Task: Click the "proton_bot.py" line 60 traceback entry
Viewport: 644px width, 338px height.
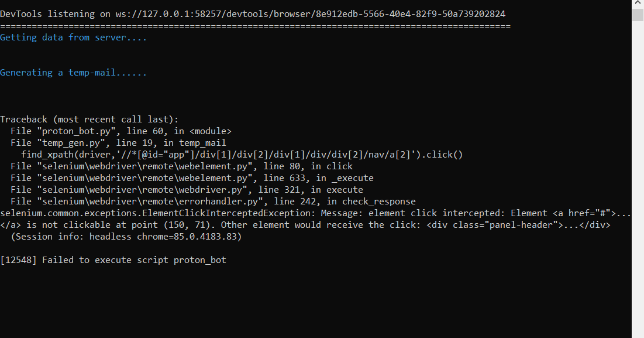Action: pos(121,131)
